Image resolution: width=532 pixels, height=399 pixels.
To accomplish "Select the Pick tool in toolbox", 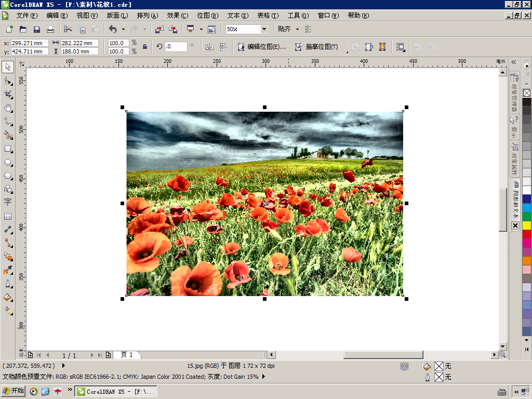I will [8, 67].
